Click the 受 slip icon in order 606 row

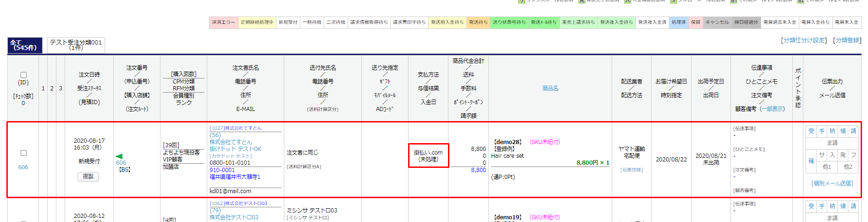pyautogui.click(x=811, y=131)
